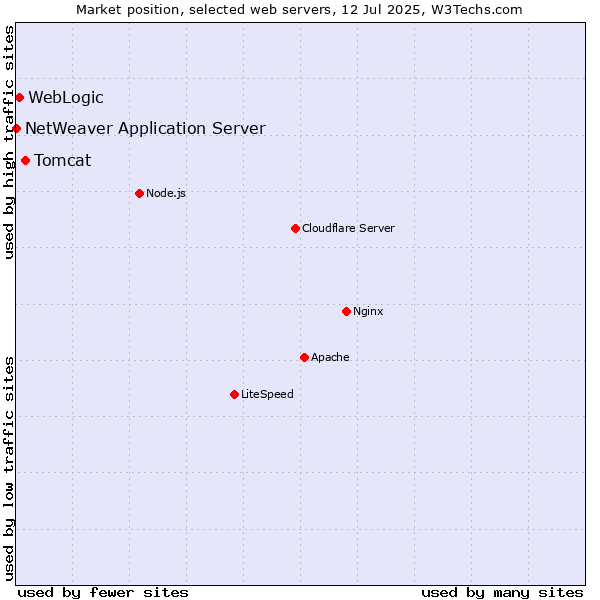Click the 'LiteSpeed' label text

(x=267, y=395)
